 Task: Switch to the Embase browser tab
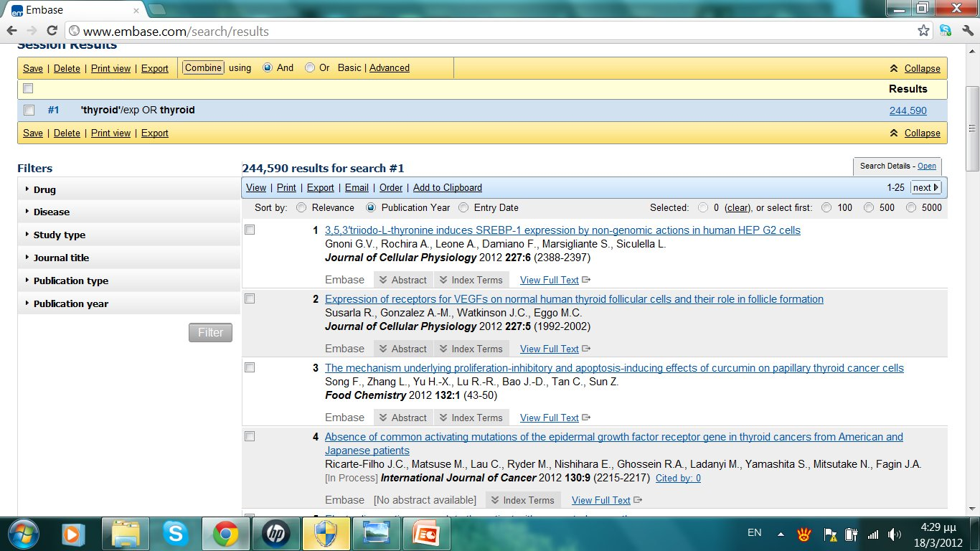[75, 9]
